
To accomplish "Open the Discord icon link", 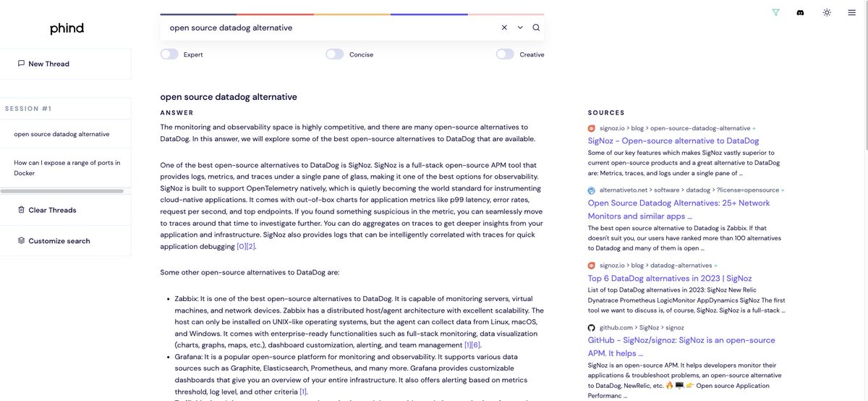I will (800, 12).
